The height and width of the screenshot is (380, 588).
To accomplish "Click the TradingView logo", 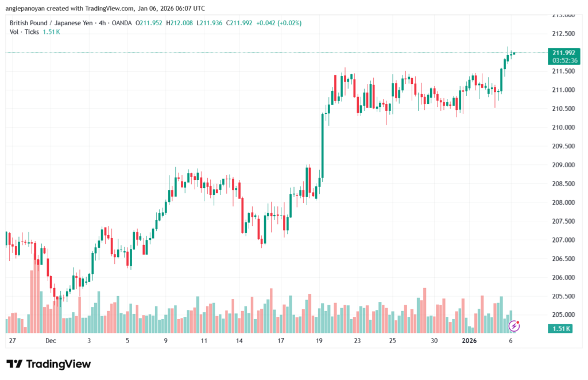I will 49,364.
